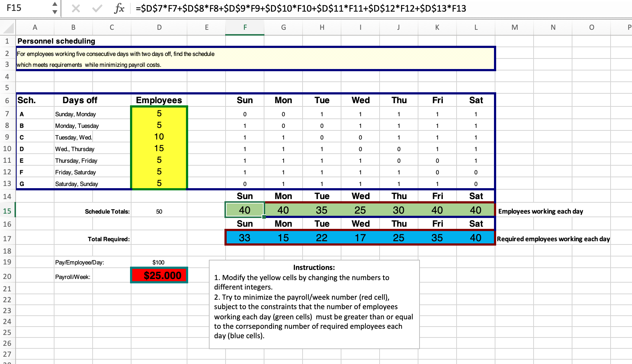Select the green Schedule Totals cell for Mon showing 40

(283, 210)
